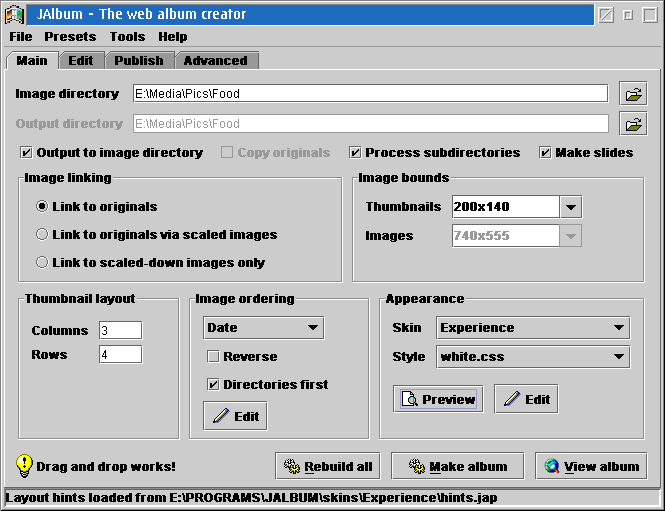Browse for image directory folder icon
The width and height of the screenshot is (665, 511).
pyautogui.click(x=633, y=94)
